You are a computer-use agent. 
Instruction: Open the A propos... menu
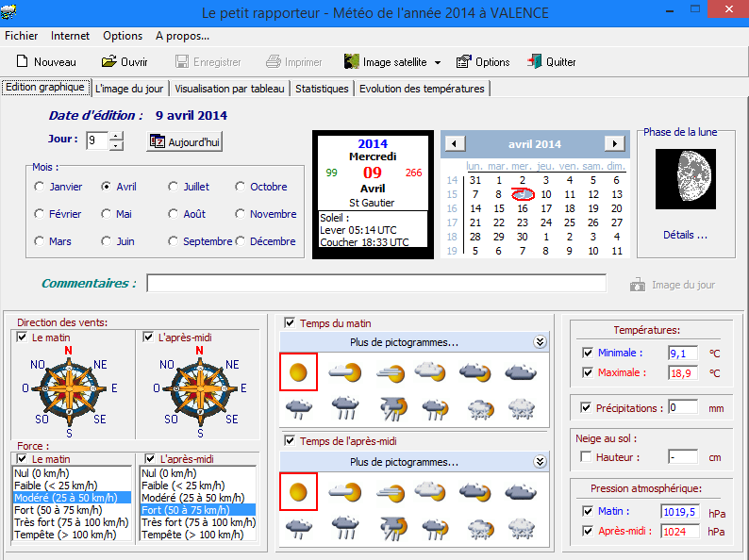(x=182, y=36)
